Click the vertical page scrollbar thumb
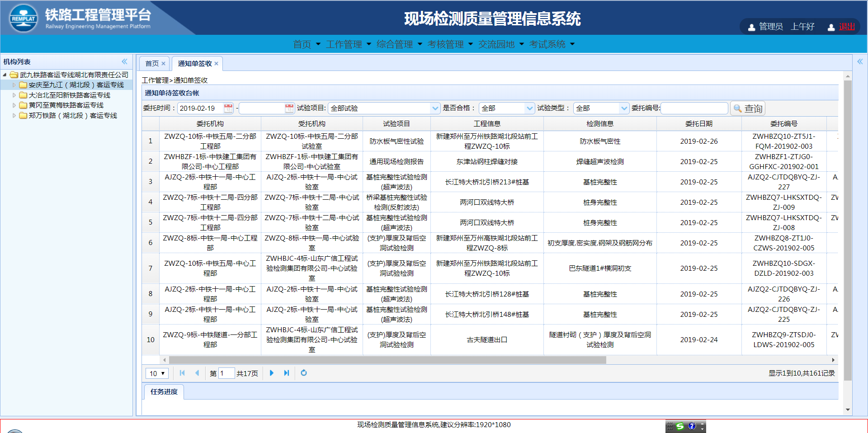The width and height of the screenshot is (868, 433). point(848,231)
